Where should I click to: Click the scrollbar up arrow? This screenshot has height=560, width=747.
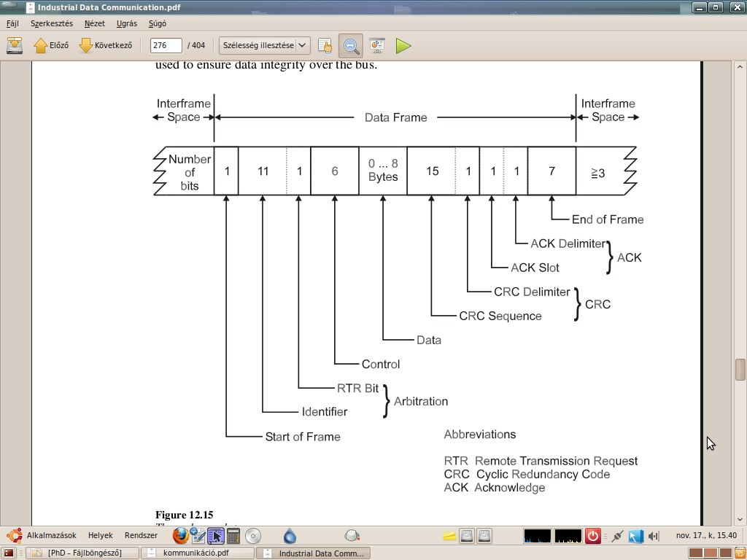click(740, 66)
